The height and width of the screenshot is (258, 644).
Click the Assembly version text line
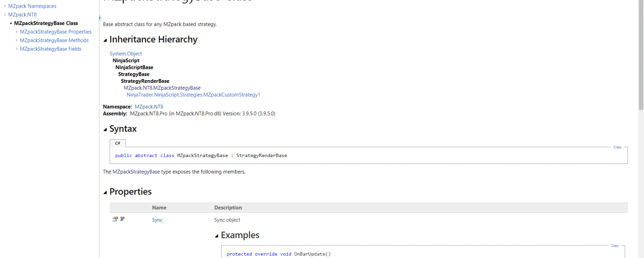click(x=189, y=113)
